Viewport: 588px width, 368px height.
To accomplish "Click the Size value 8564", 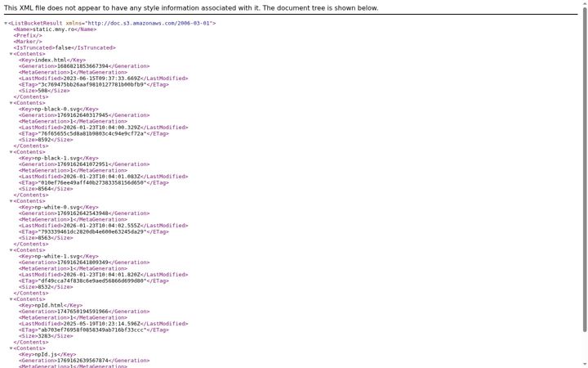I will (44, 189).
